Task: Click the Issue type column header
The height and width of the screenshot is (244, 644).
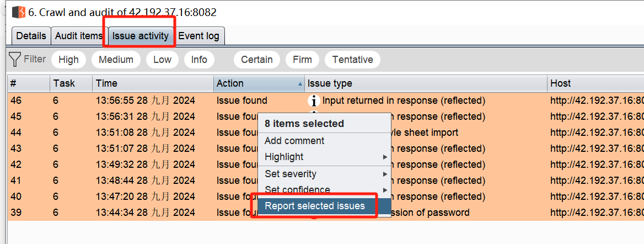Action: (425, 83)
